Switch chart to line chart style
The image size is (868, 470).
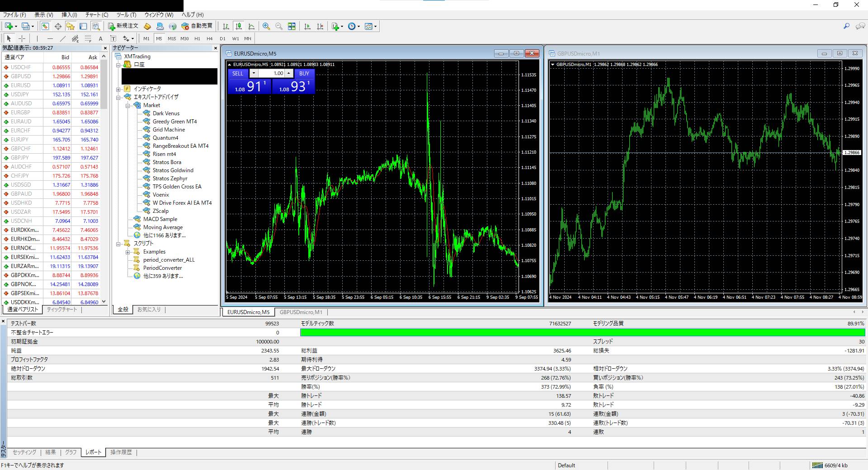(x=251, y=26)
